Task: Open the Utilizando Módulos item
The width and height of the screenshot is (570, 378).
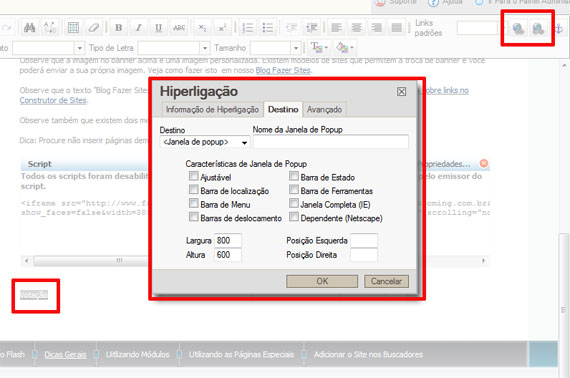Action: coord(138,354)
